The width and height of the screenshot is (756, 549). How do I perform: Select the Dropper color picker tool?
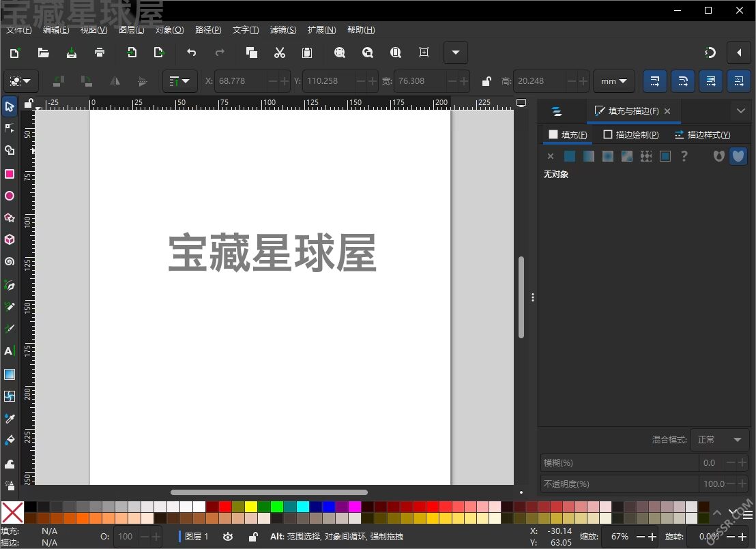tap(9, 418)
